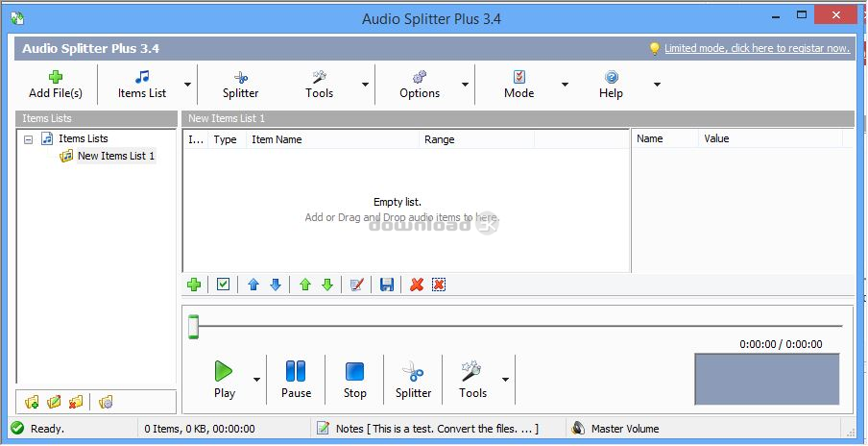868x446 pixels.
Task: Expand the Play dropdown arrow
Action: click(257, 380)
